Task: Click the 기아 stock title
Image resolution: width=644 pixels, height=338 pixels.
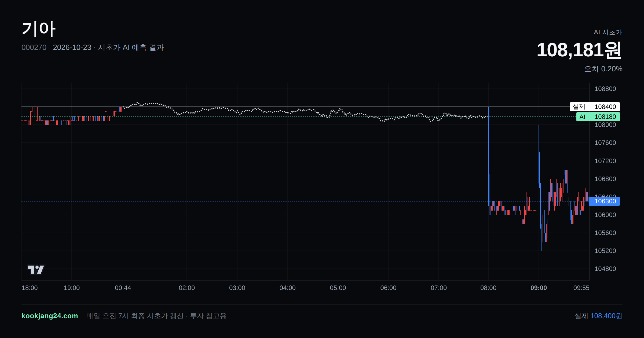Action: pyautogui.click(x=39, y=29)
